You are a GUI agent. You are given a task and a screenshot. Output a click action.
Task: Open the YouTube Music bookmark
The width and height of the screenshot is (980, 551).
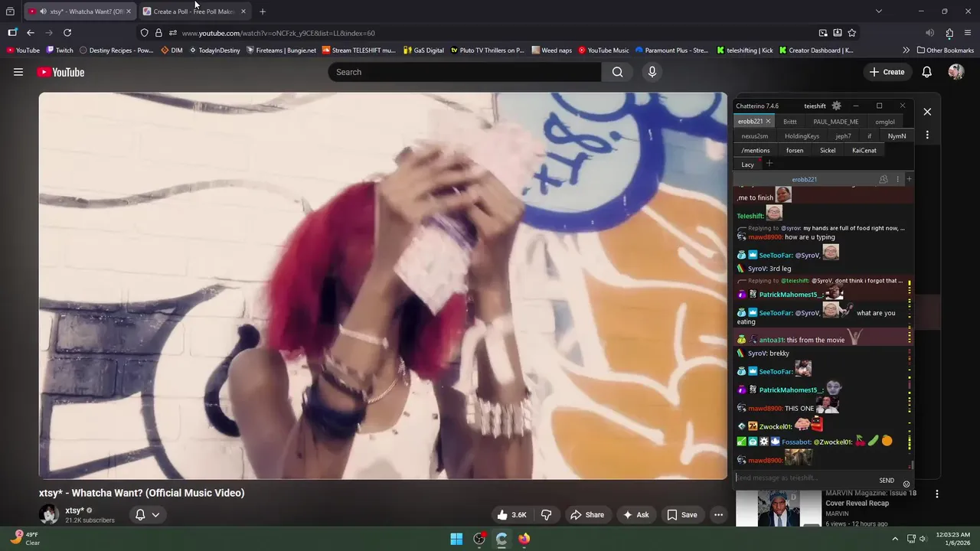(x=603, y=51)
